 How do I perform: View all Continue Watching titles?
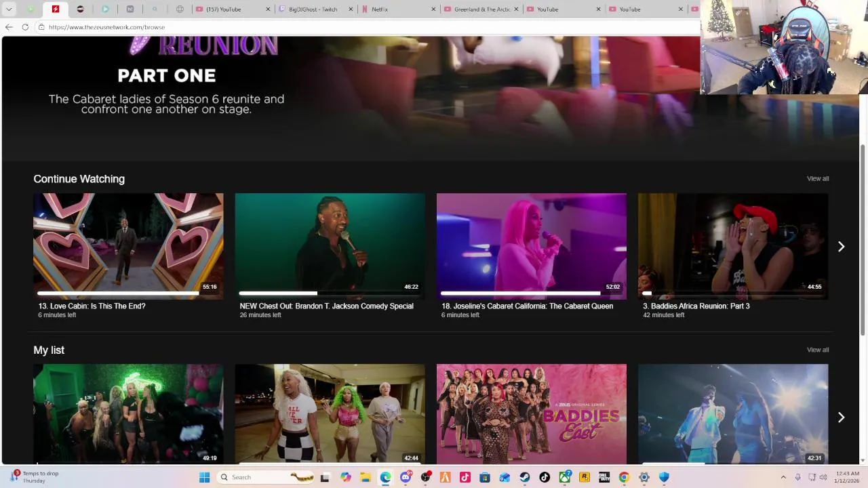click(x=818, y=179)
